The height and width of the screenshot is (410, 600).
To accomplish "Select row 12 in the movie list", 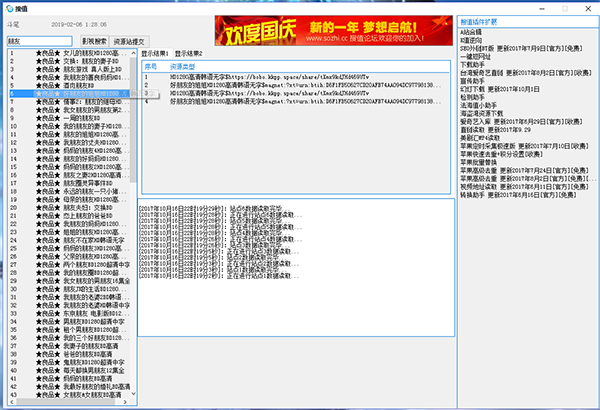I will pos(70,142).
